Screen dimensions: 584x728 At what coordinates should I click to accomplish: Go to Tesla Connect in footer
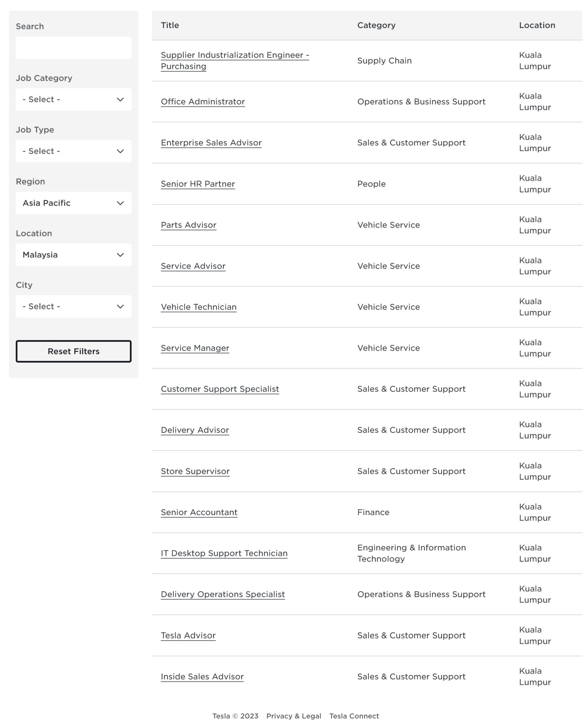pos(354,716)
